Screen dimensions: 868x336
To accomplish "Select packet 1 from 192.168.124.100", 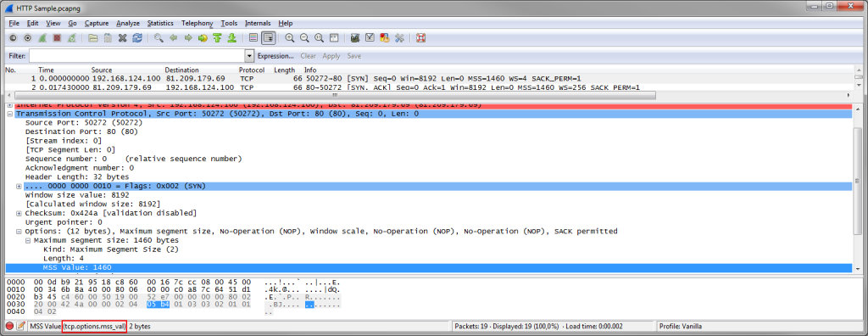I will 429,79.
